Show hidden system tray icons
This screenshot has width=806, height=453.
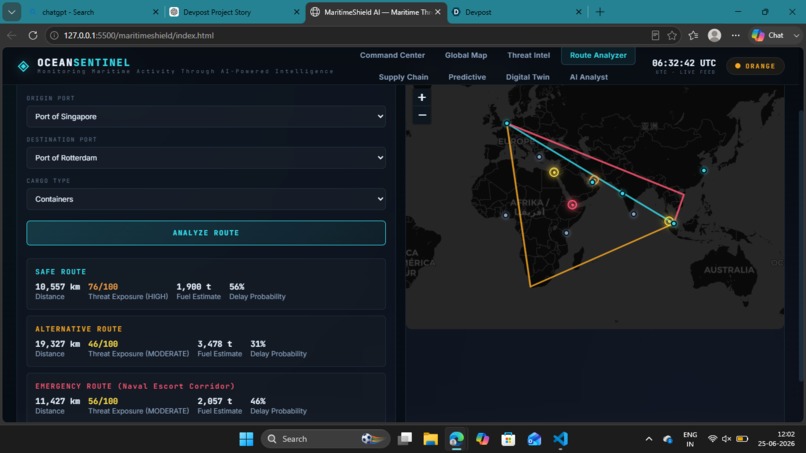click(649, 439)
